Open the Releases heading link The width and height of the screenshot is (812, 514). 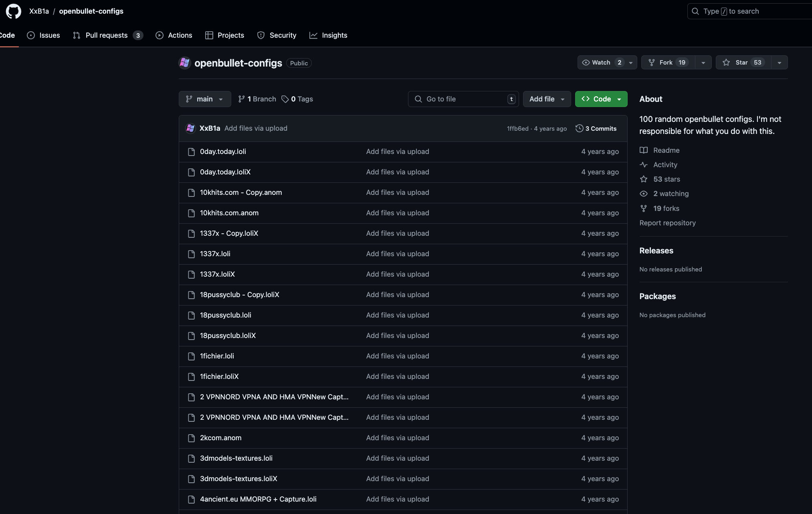pos(656,251)
